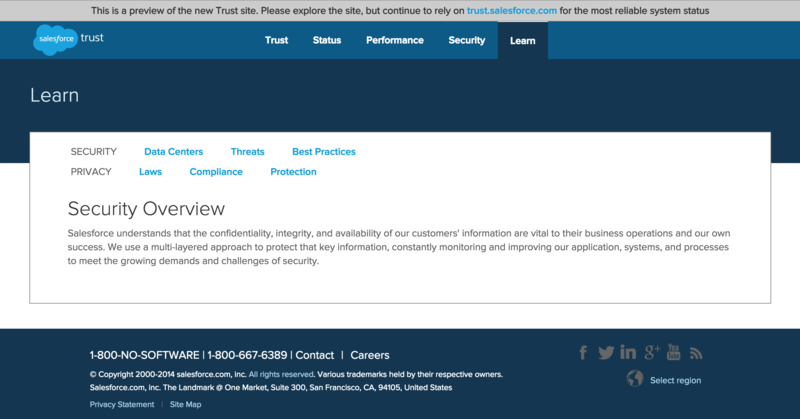The image size is (800, 419).
Task: Click the Security Overview heading
Action: point(146,209)
